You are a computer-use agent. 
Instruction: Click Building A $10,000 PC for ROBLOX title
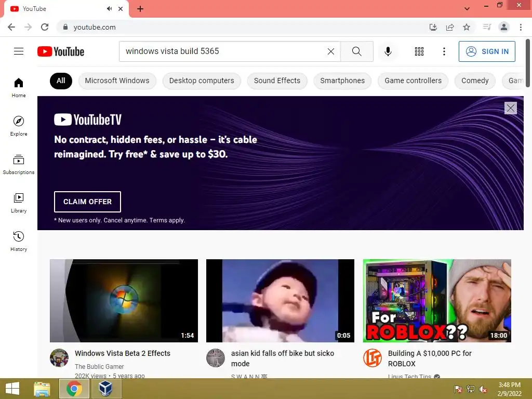[430, 358]
